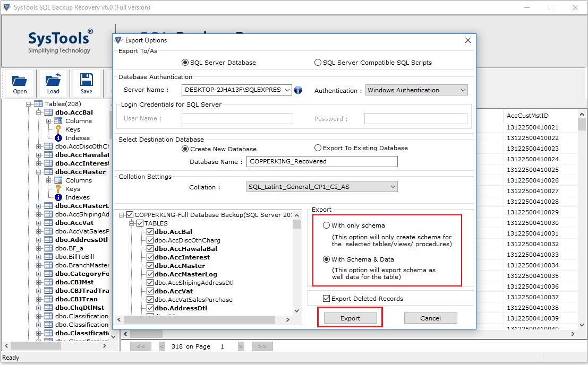
Task: Choose Export To Existing Database option
Action: pyautogui.click(x=318, y=148)
